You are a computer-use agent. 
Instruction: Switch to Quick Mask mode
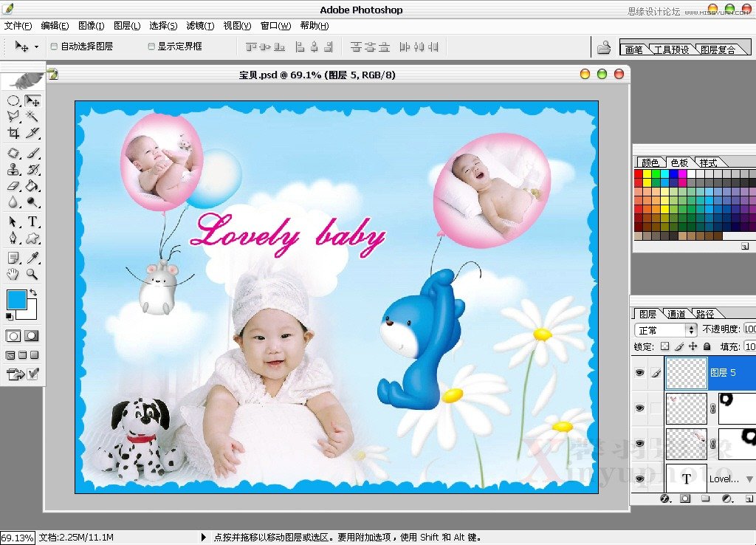pyautogui.click(x=32, y=336)
